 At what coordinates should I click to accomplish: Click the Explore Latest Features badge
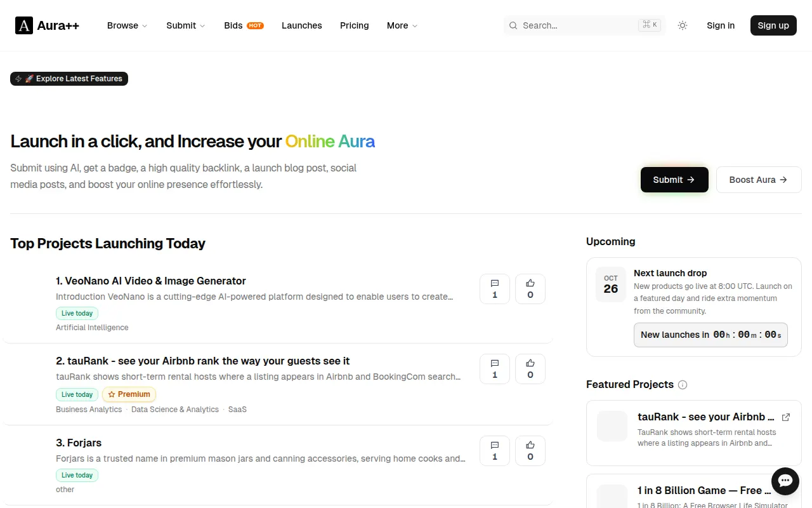(x=69, y=79)
